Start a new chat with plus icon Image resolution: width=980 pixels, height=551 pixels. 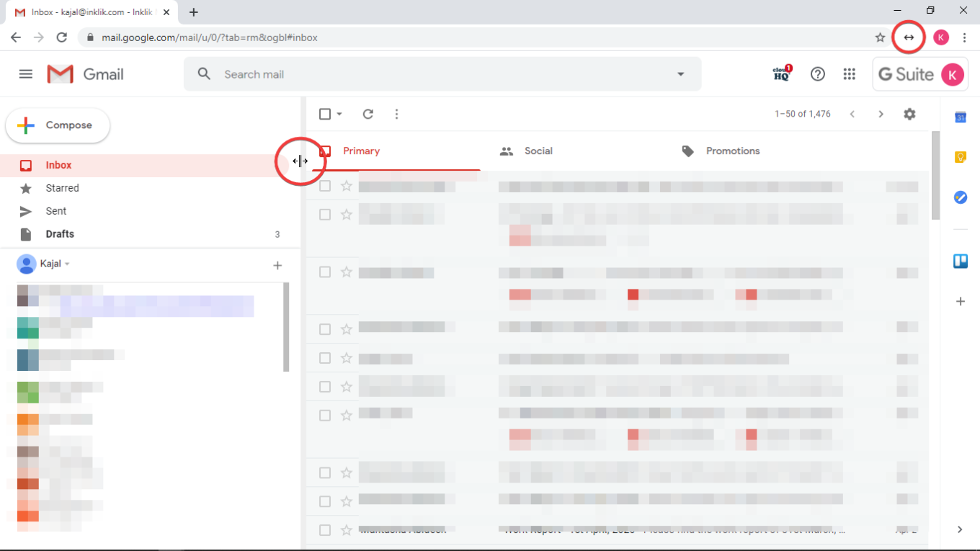pyautogui.click(x=277, y=266)
